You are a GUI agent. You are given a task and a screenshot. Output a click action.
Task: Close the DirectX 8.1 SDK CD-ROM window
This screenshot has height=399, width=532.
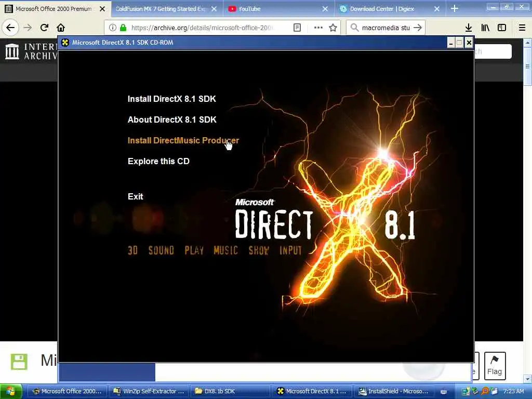pyautogui.click(x=469, y=43)
